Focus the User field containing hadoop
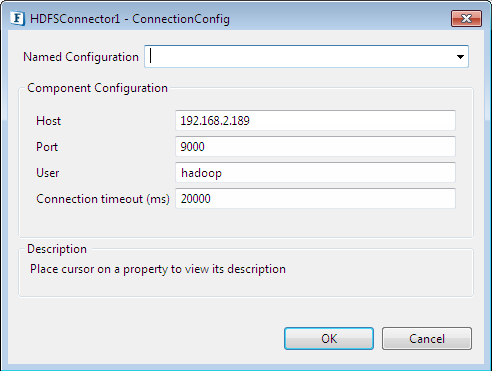The width and height of the screenshot is (492, 371). 315,172
